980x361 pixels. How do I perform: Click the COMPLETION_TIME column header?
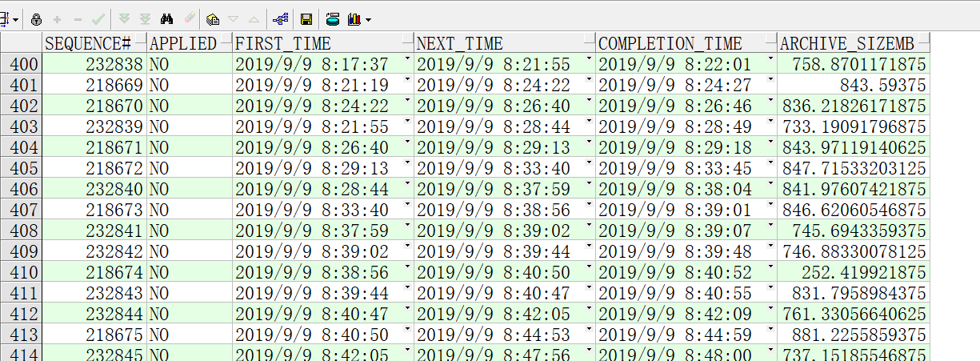(x=686, y=43)
